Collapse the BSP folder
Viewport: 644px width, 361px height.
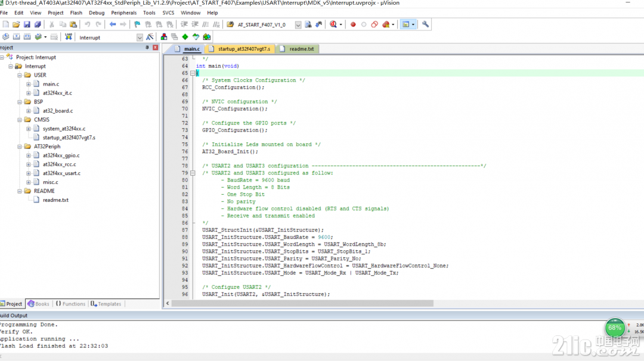[x=19, y=102]
